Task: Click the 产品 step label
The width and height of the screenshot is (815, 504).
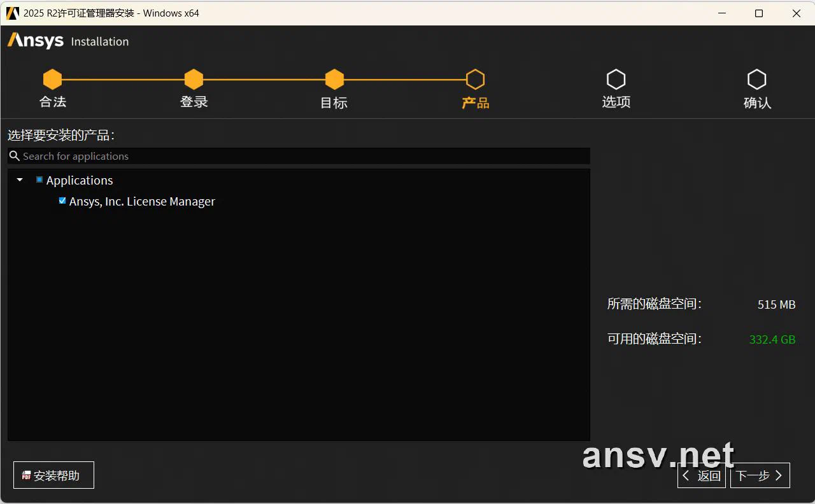Action: coord(476,102)
